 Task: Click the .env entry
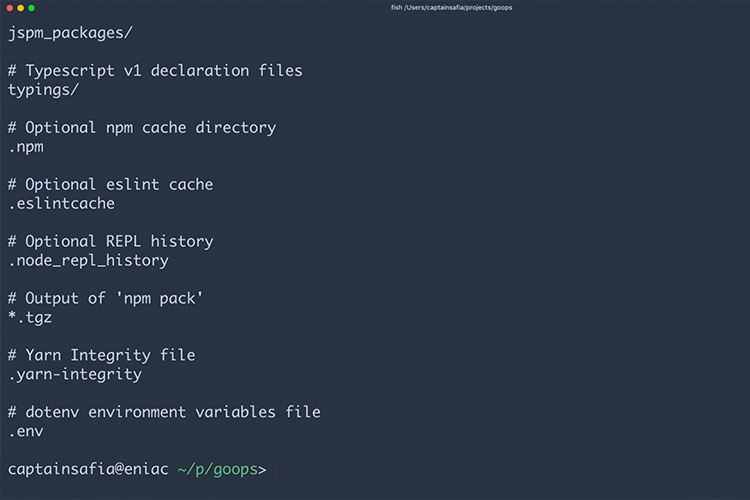[x=26, y=432]
